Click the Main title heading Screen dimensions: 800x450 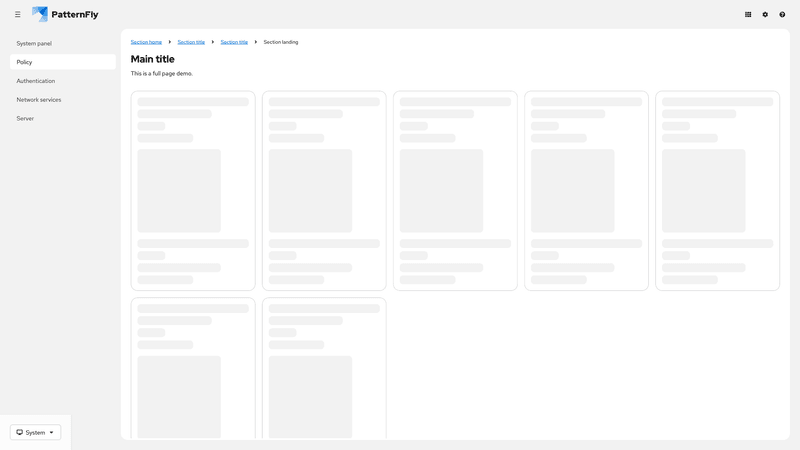click(x=152, y=59)
